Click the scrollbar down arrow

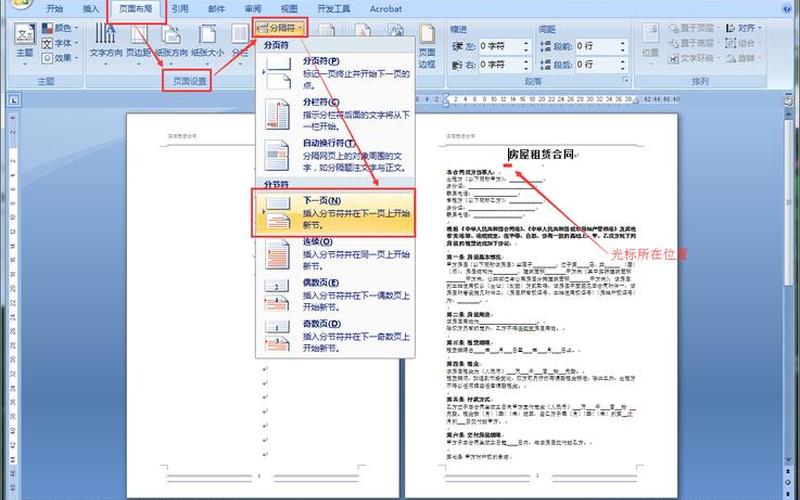click(x=788, y=461)
